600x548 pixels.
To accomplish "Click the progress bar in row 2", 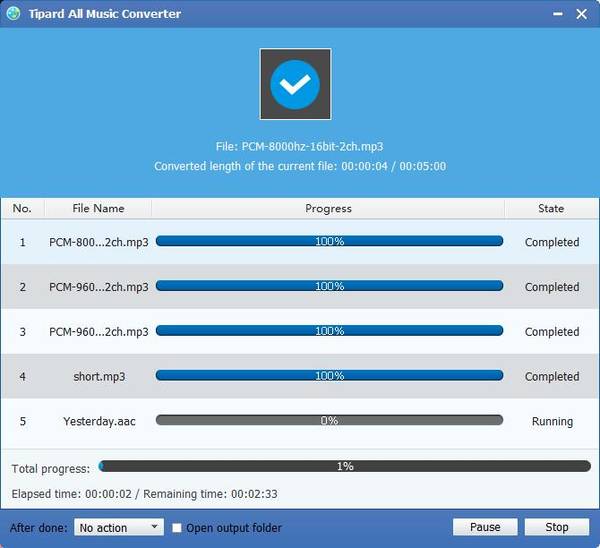I will pos(329,286).
